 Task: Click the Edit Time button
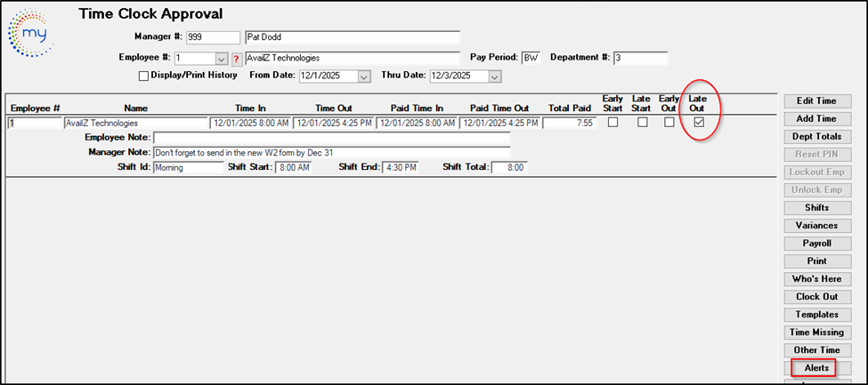tap(816, 101)
